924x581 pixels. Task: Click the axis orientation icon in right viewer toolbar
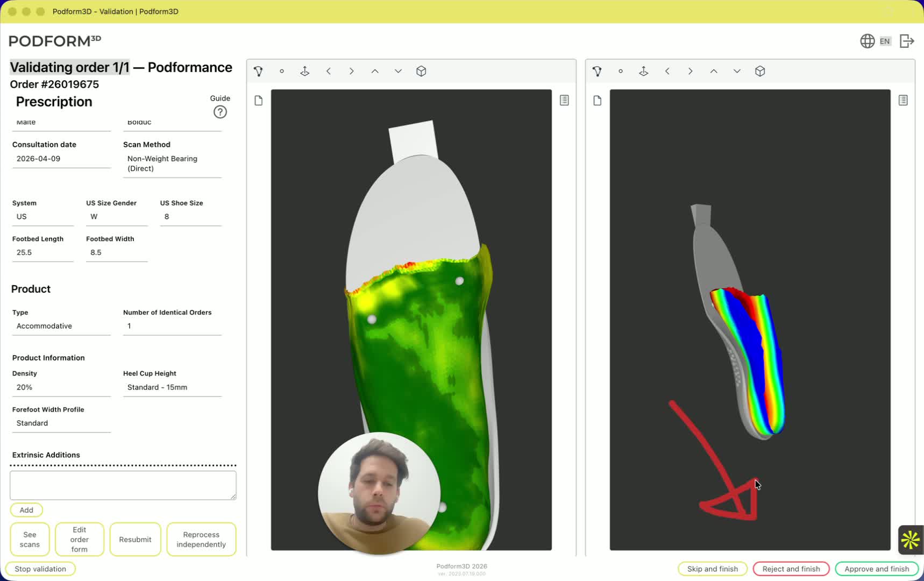tap(644, 71)
